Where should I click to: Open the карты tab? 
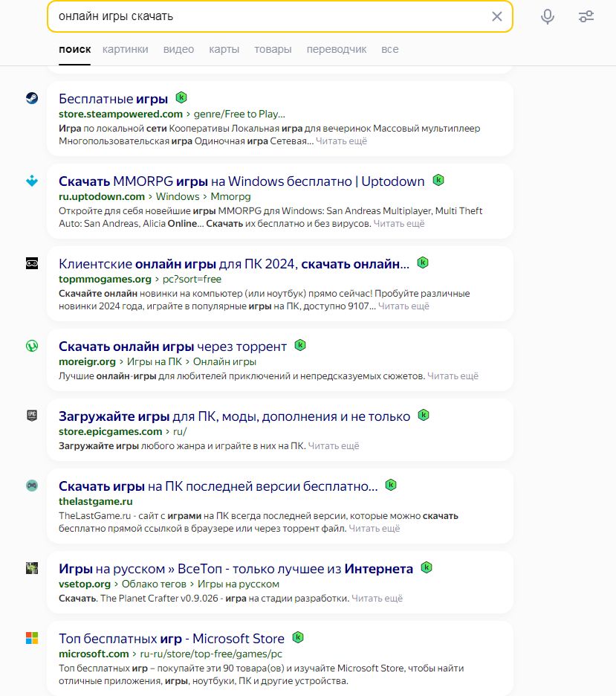[x=224, y=49]
